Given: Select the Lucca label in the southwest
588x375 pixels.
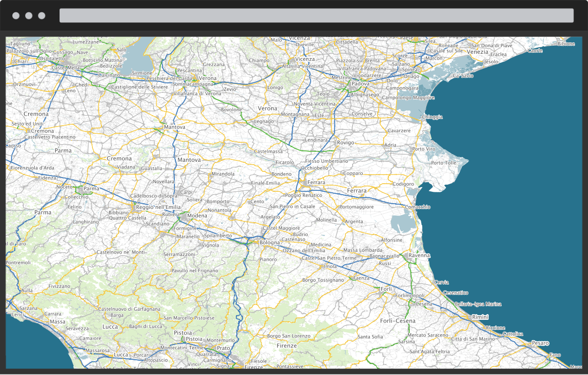Looking at the screenshot, I should click(x=110, y=327).
